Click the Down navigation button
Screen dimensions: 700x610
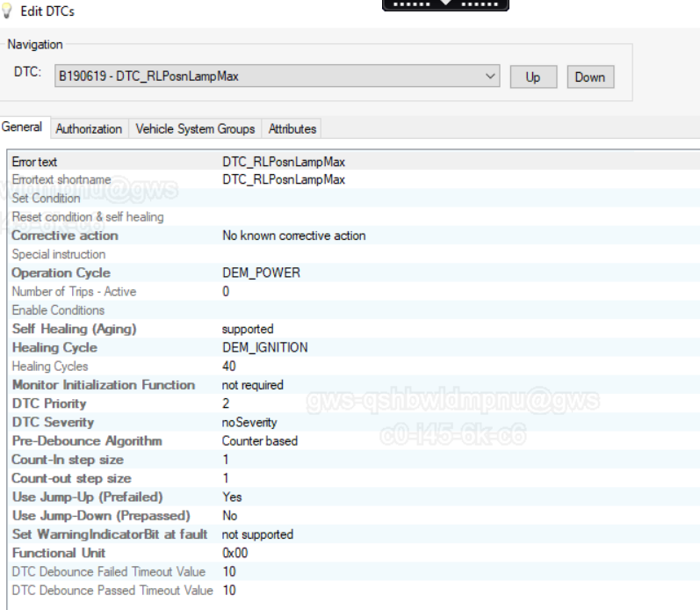click(x=590, y=76)
